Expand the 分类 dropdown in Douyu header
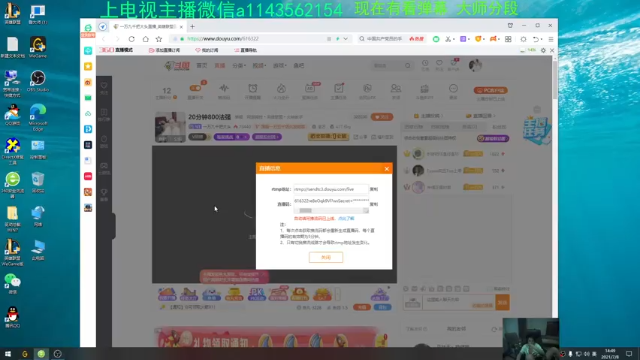 (x=239, y=65)
